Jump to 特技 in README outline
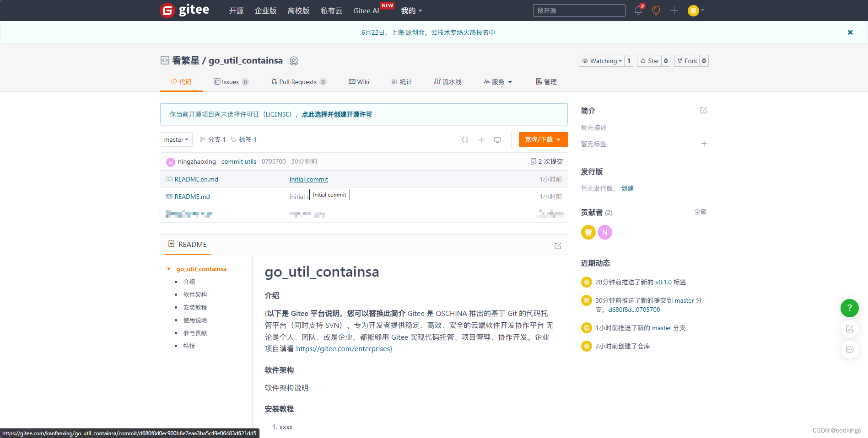This screenshot has height=438, width=868. pyautogui.click(x=189, y=346)
